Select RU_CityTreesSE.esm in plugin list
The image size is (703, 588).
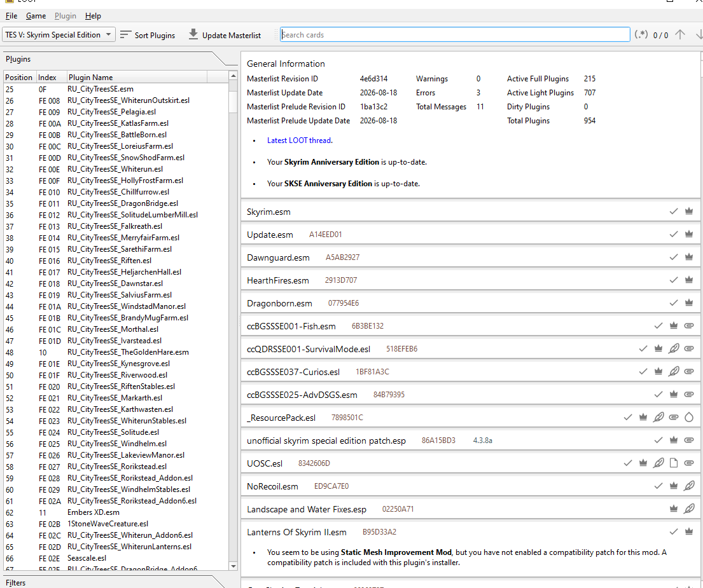[x=101, y=88]
